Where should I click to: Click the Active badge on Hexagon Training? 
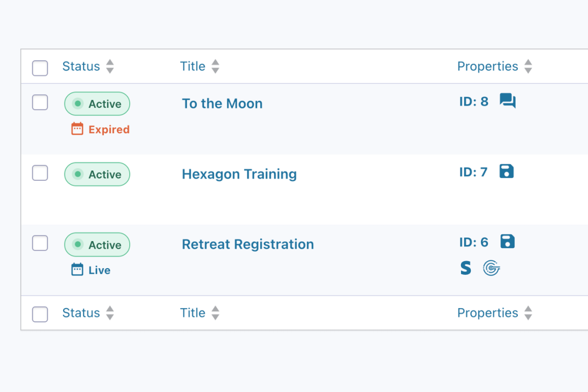pyautogui.click(x=97, y=174)
